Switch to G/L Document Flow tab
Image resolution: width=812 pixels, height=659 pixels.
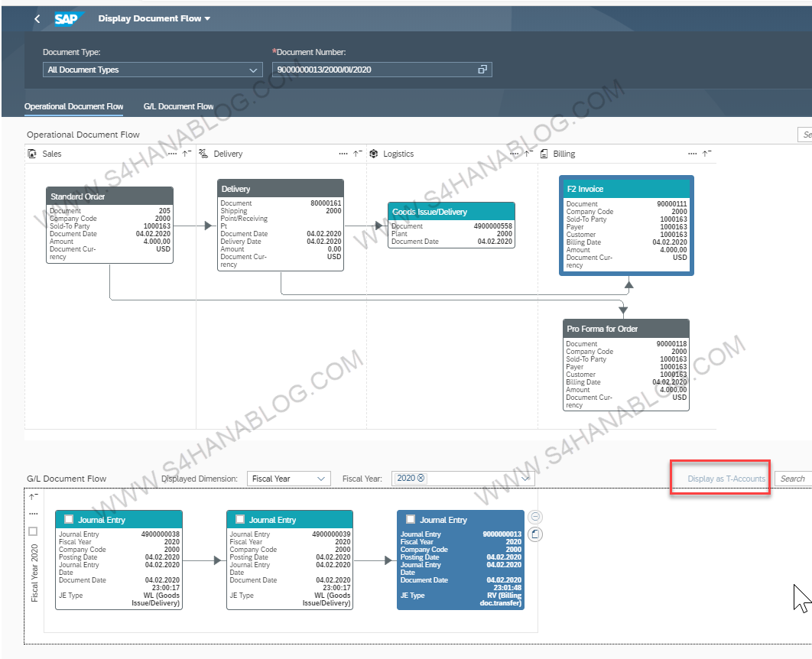point(178,107)
